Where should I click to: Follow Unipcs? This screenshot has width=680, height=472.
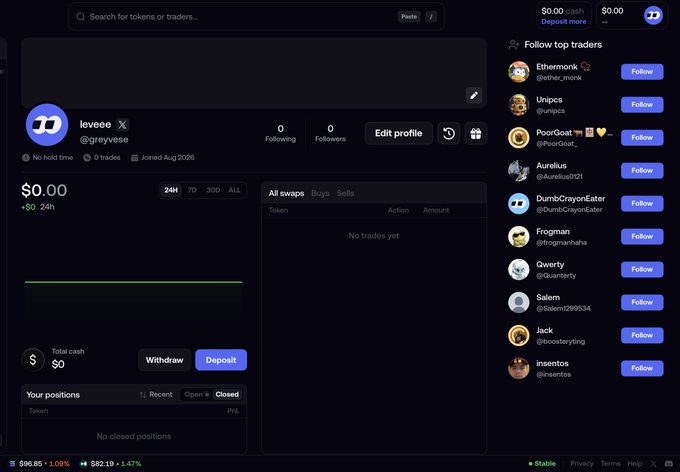click(642, 105)
